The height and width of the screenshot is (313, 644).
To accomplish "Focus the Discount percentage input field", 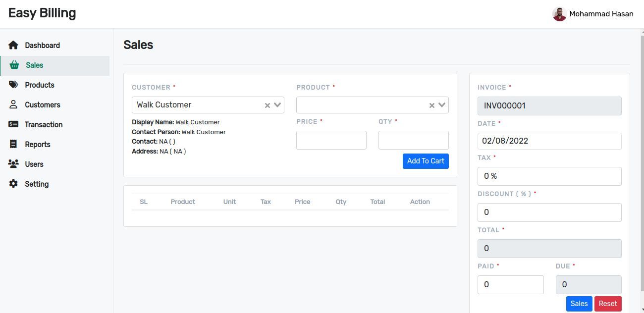I will point(549,212).
